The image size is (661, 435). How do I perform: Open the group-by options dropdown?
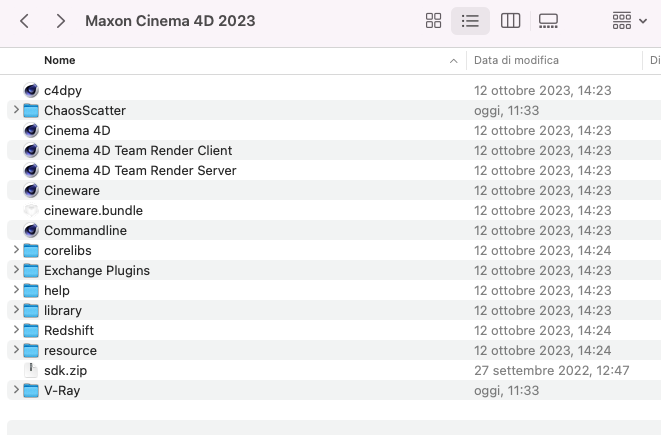(x=630, y=21)
